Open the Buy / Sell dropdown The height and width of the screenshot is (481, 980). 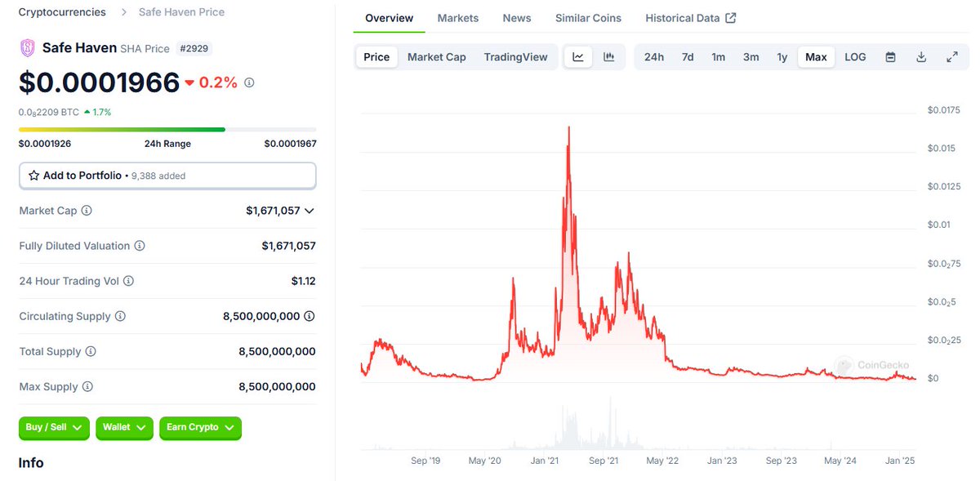[x=55, y=427]
